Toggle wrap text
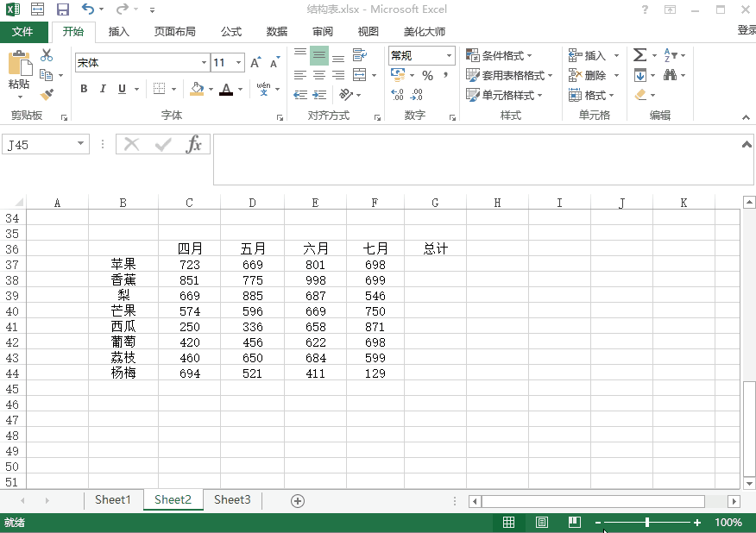The image size is (756, 533). [x=360, y=55]
